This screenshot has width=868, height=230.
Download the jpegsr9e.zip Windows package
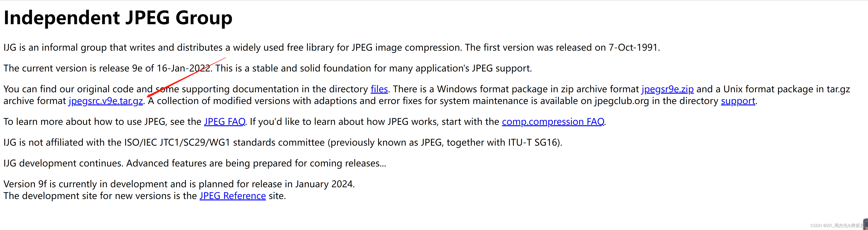(667, 89)
